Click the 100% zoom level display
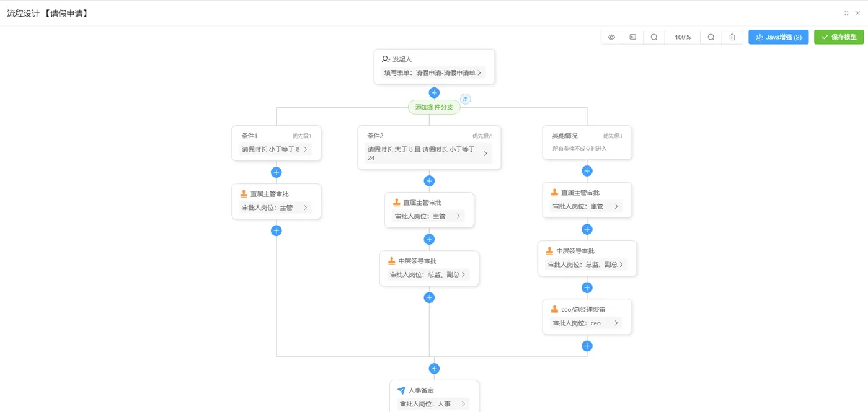Screen dimensions: 868x412 (682, 37)
